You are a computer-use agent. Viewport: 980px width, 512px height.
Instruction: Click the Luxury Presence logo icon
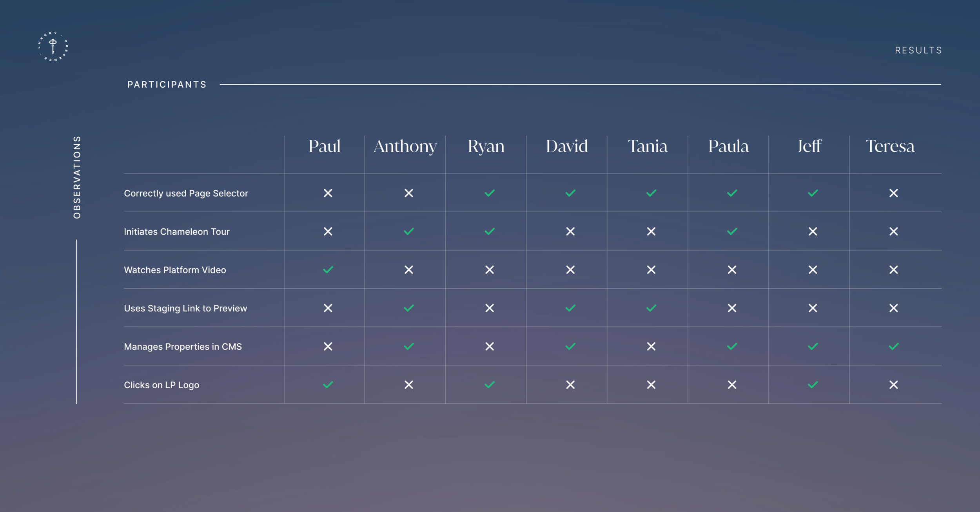pyautogui.click(x=53, y=47)
